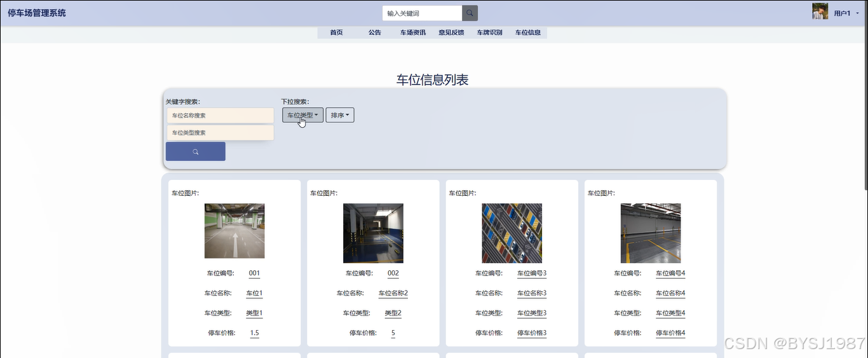The width and height of the screenshot is (868, 358).
Task: Click the value 车位编号4
Action: pos(670,273)
